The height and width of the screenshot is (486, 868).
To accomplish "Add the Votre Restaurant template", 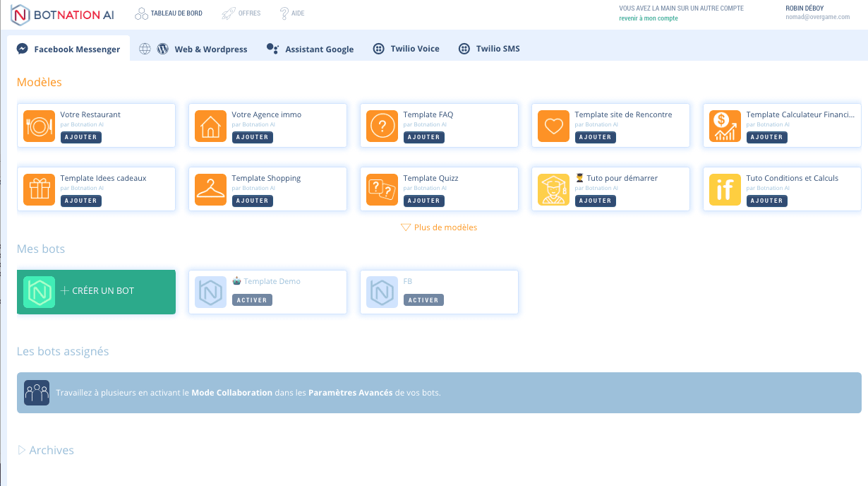I will 81,137.
